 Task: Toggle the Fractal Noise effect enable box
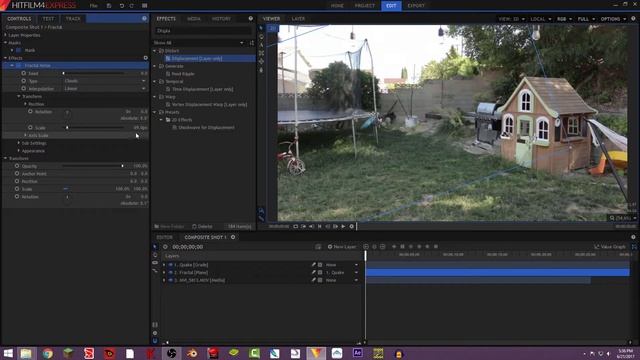point(18,65)
